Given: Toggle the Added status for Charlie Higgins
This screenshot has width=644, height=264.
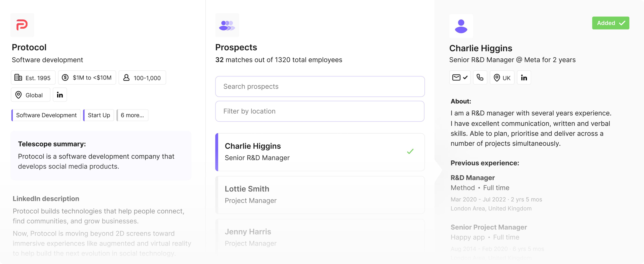Looking at the screenshot, I should tap(610, 23).
